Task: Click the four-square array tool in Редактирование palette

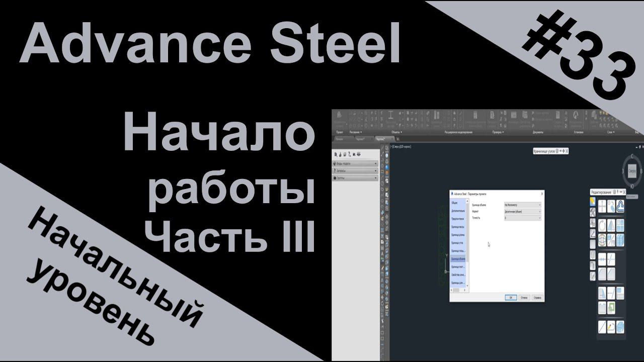Action: pos(620,225)
